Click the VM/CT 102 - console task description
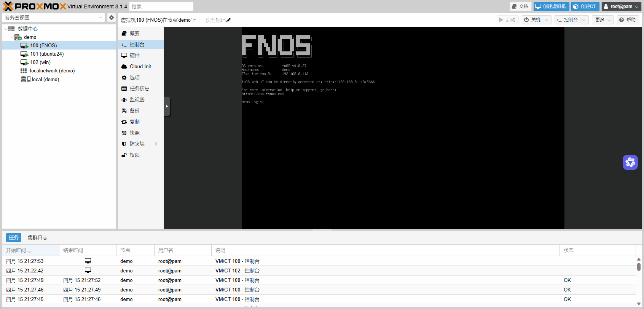Viewport: 644px width, 309px height. point(237,271)
